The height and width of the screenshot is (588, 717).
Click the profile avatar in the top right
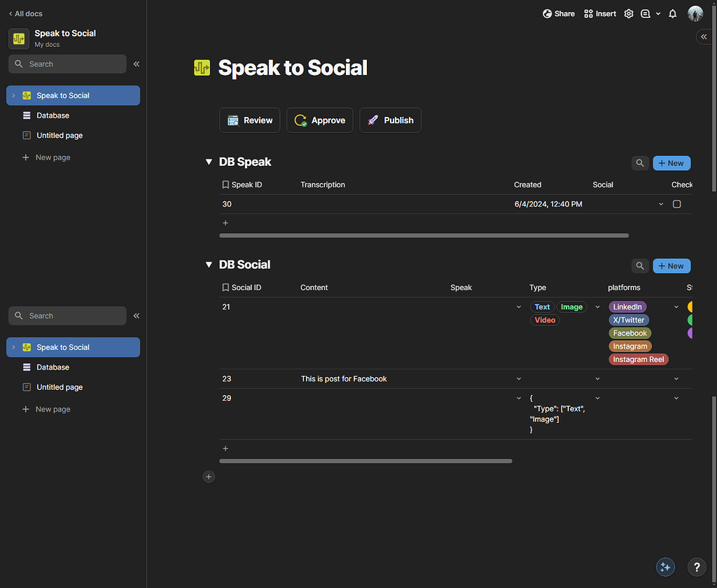coord(694,13)
